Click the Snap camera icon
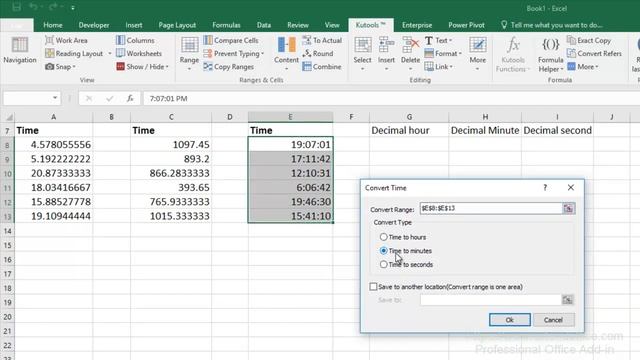The height and width of the screenshot is (360, 640). (x=49, y=67)
